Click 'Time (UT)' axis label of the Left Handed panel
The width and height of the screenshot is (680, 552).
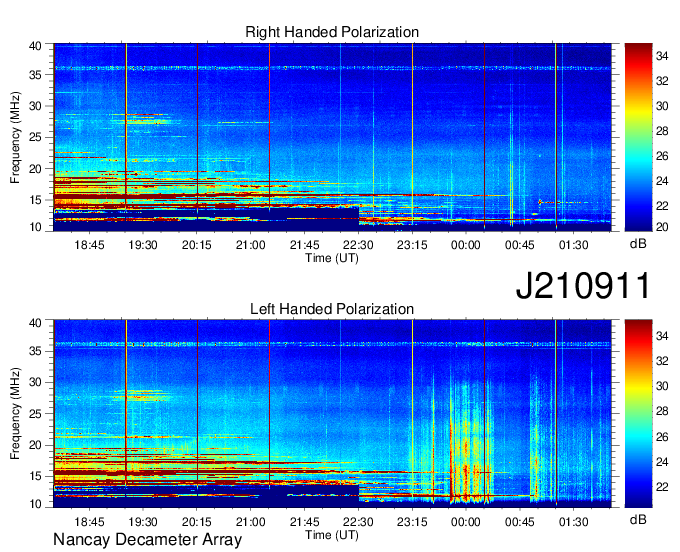click(x=332, y=535)
